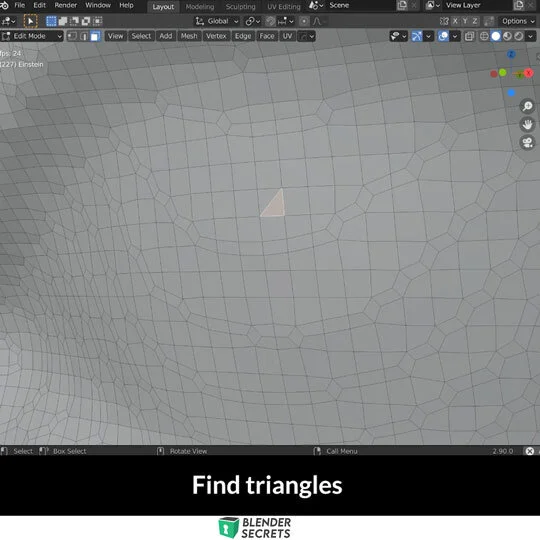This screenshot has height=540, width=540.
Task: Open the Mesh menu
Action: [189, 36]
